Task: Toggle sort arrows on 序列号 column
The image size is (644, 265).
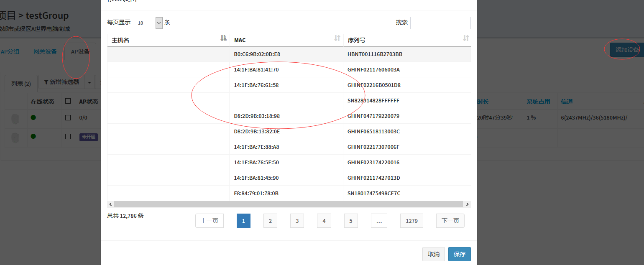Action: coord(466,38)
